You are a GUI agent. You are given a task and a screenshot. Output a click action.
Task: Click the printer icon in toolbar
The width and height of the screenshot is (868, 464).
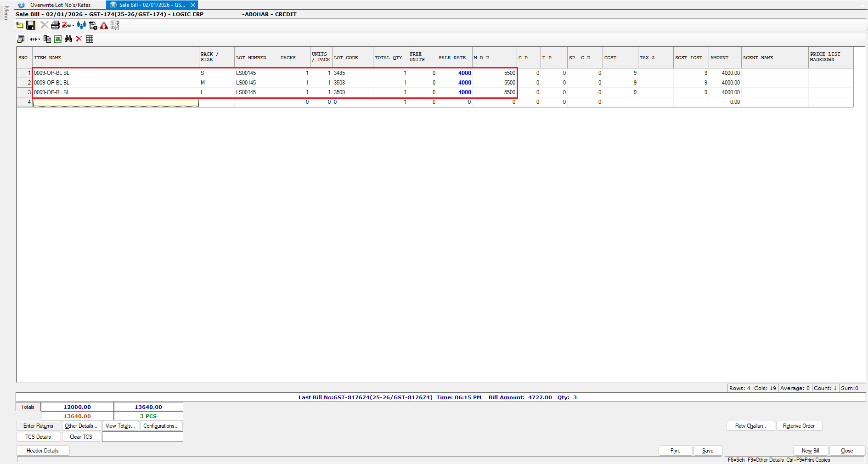(55, 25)
